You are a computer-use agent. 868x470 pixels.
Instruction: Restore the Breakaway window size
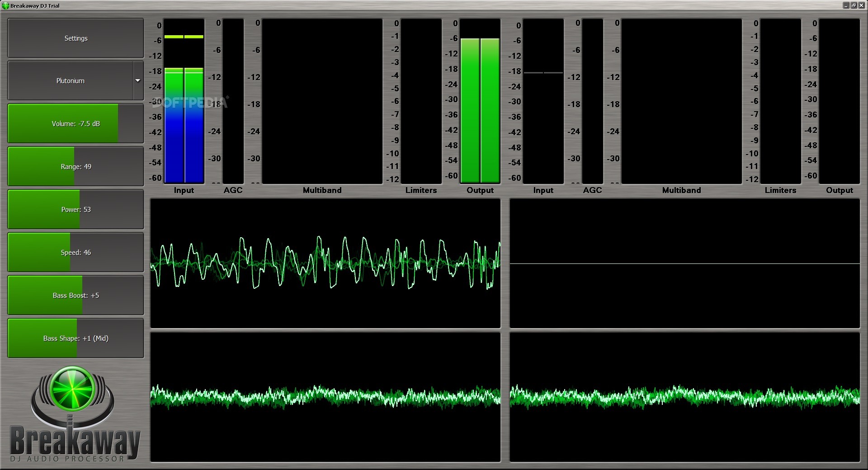854,5
